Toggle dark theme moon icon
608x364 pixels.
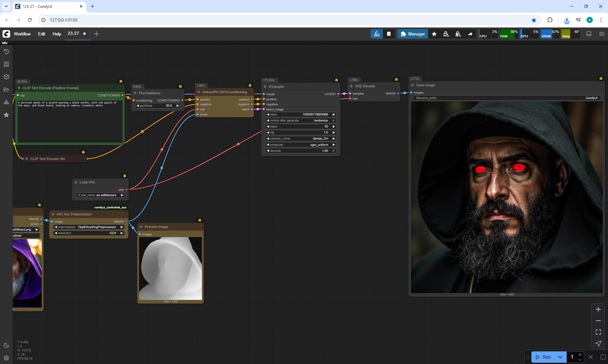point(6,345)
